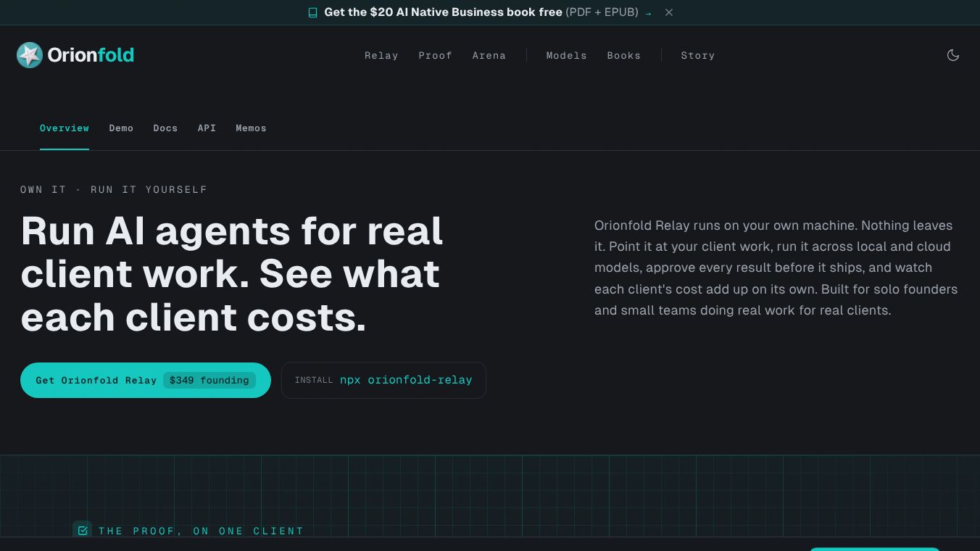Switch to the API tab

(x=207, y=128)
